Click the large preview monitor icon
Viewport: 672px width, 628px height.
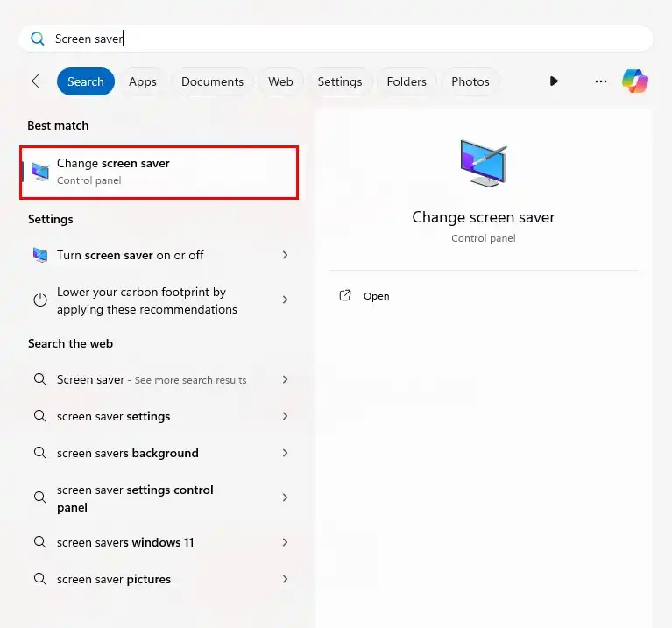pos(484,163)
